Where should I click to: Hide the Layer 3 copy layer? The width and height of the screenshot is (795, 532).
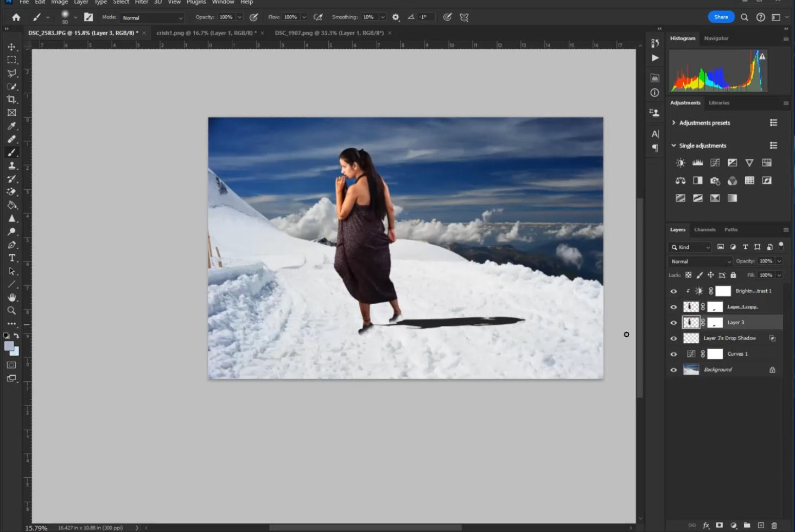click(x=673, y=307)
